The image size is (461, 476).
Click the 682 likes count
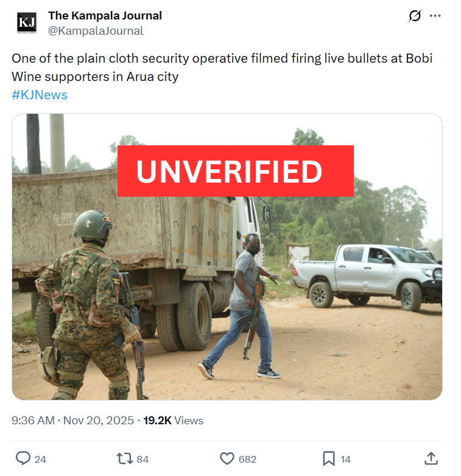(x=247, y=459)
